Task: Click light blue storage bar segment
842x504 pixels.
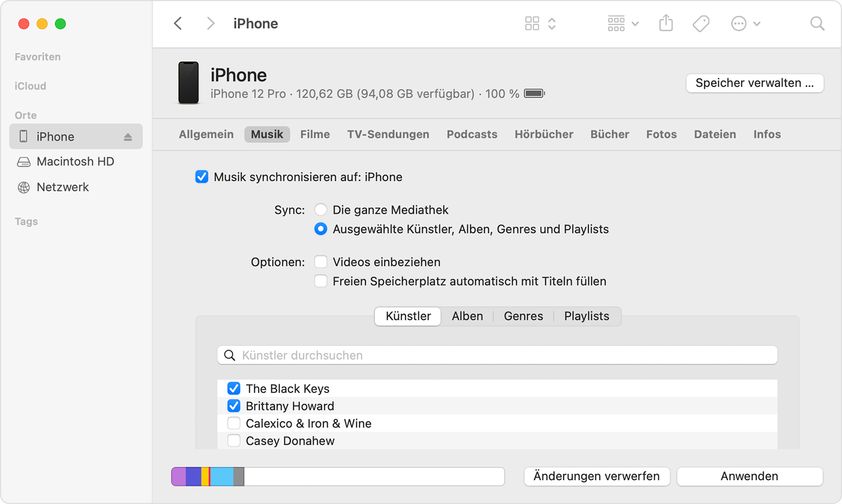Action: [x=221, y=476]
